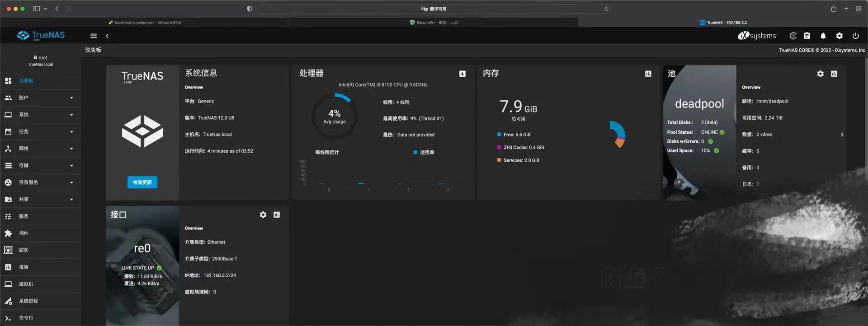868x326 pixels.
Task: Click the browser share icon
Action: [x=833, y=9]
